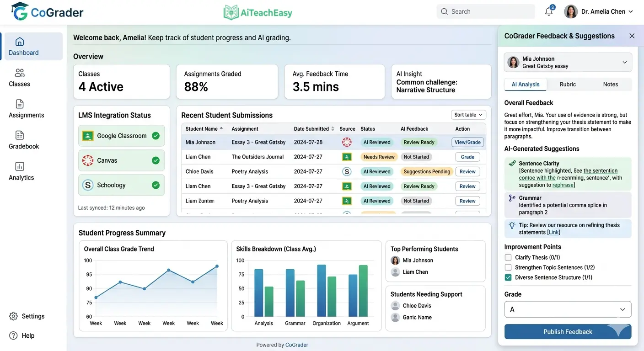Uncheck Diverse Sentence Structure
The height and width of the screenshot is (351, 644).
[x=508, y=277]
